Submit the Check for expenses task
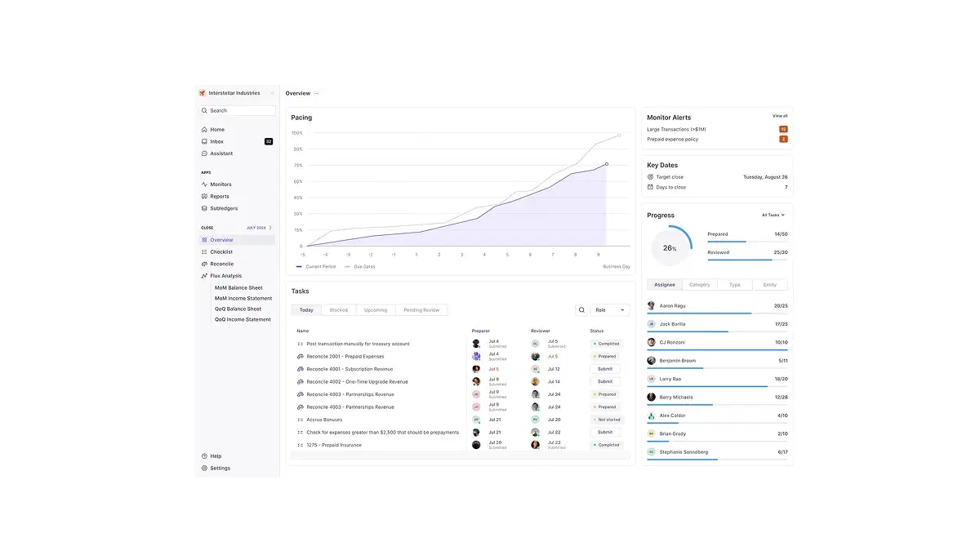The width and height of the screenshot is (980, 551). click(x=605, y=433)
